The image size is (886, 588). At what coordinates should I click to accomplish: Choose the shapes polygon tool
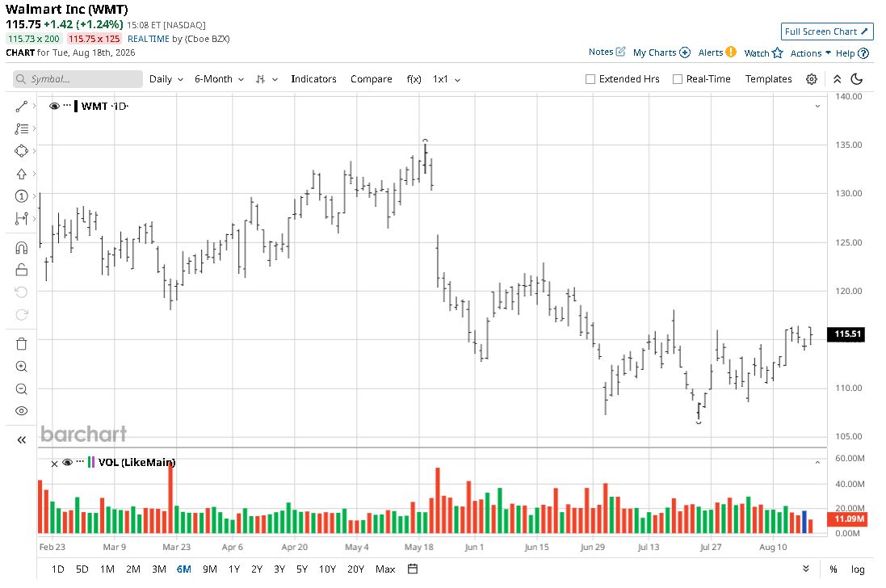pyautogui.click(x=22, y=151)
